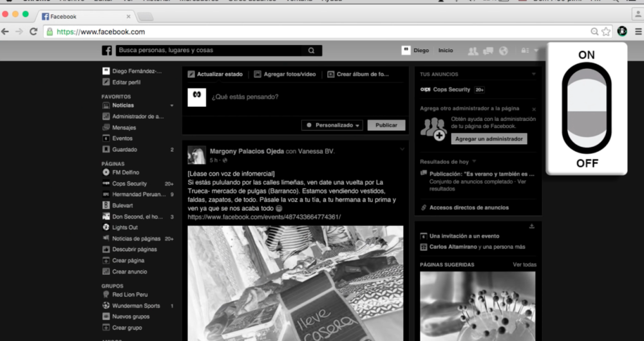The height and width of the screenshot is (341, 644).
Task: Open Don Second page in sidebar
Action: pos(138,216)
